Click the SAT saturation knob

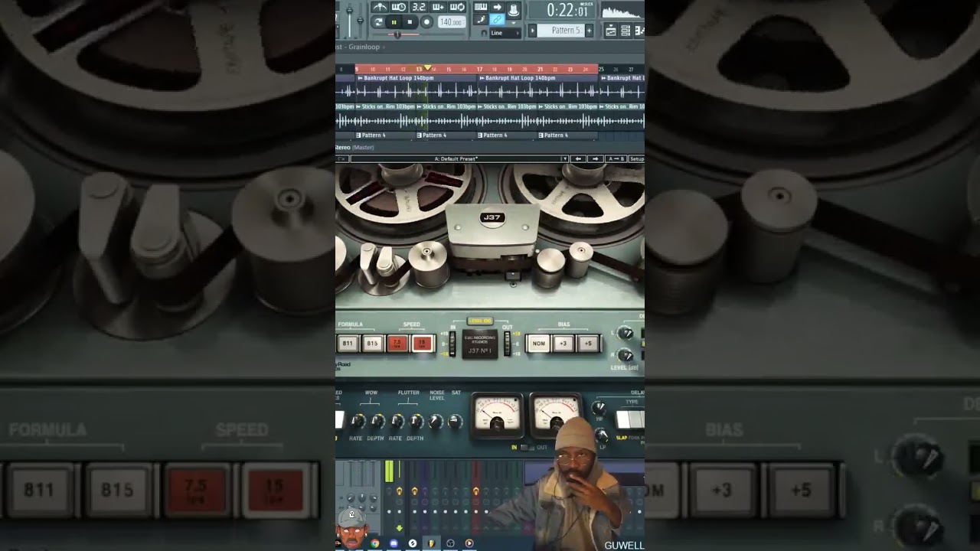456,421
